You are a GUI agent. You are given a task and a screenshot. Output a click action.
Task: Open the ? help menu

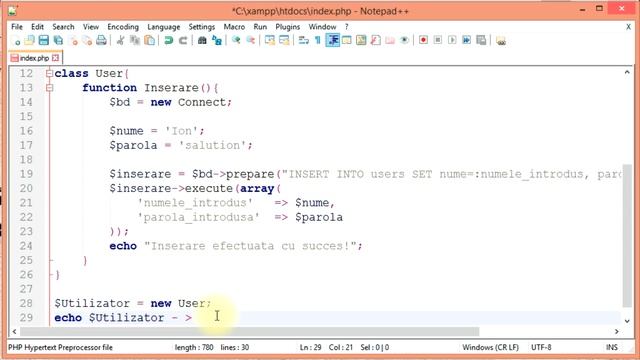[347, 27]
